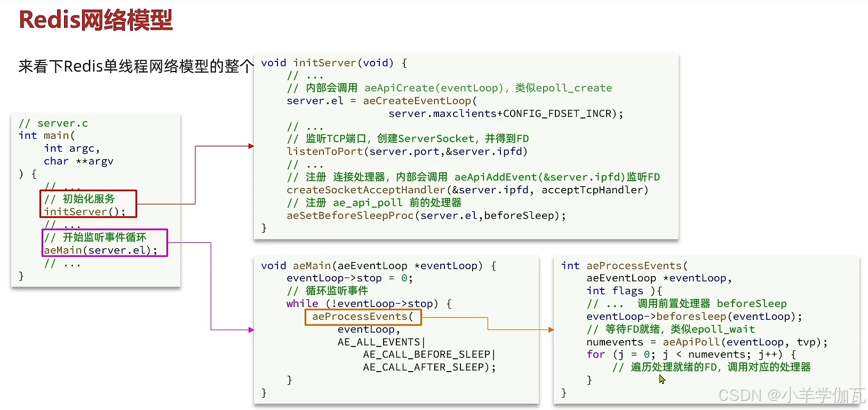
Task: Click the "while (!eventLoop->stop) {" line
Action: [x=369, y=304]
